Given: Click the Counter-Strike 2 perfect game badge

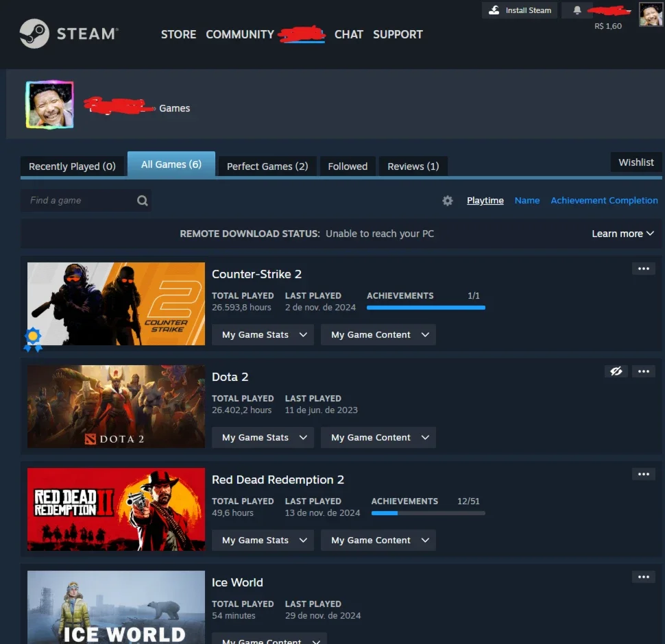Looking at the screenshot, I should [x=33, y=339].
